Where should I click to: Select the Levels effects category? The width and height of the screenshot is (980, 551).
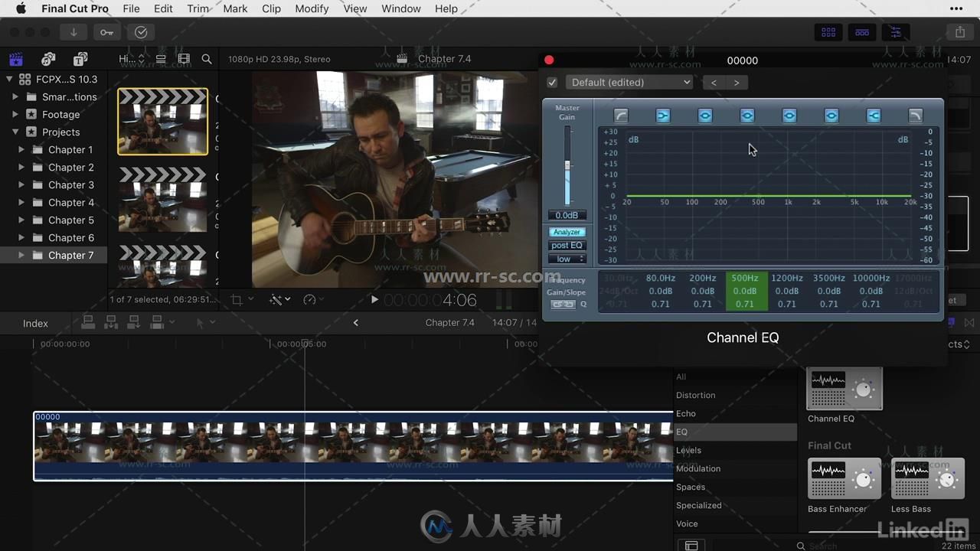pos(688,450)
